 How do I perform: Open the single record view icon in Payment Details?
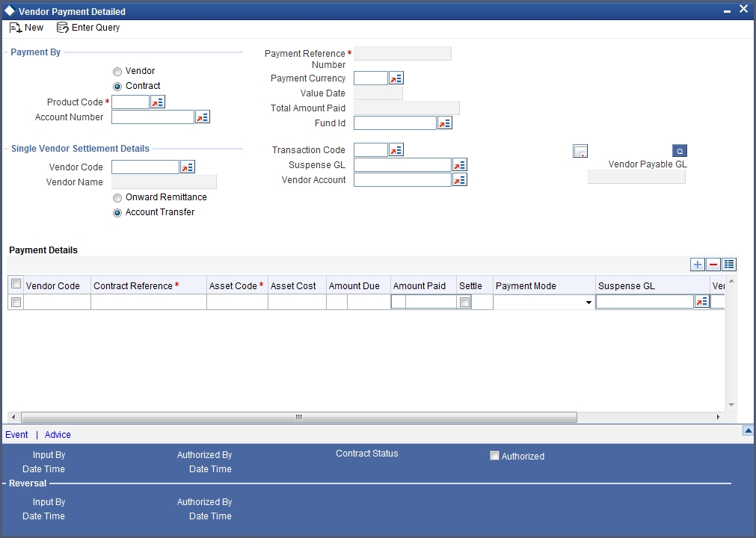[728, 264]
